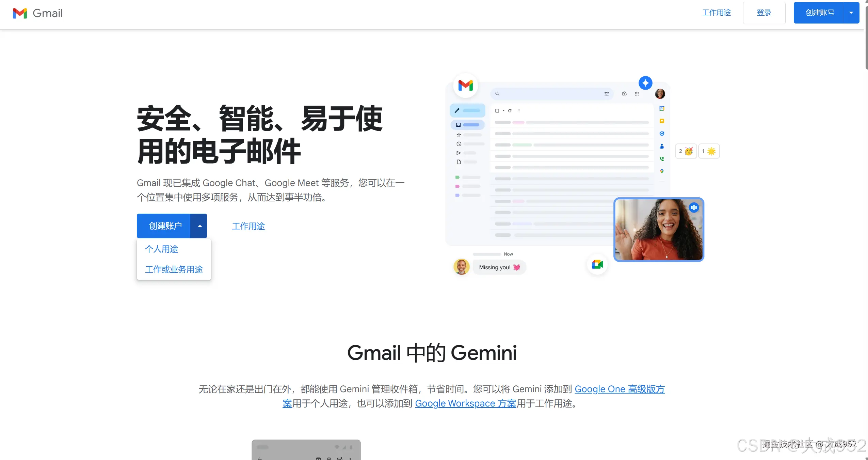Click the search magnifier in mockup
Viewport: 868px width, 460px height.
point(497,94)
